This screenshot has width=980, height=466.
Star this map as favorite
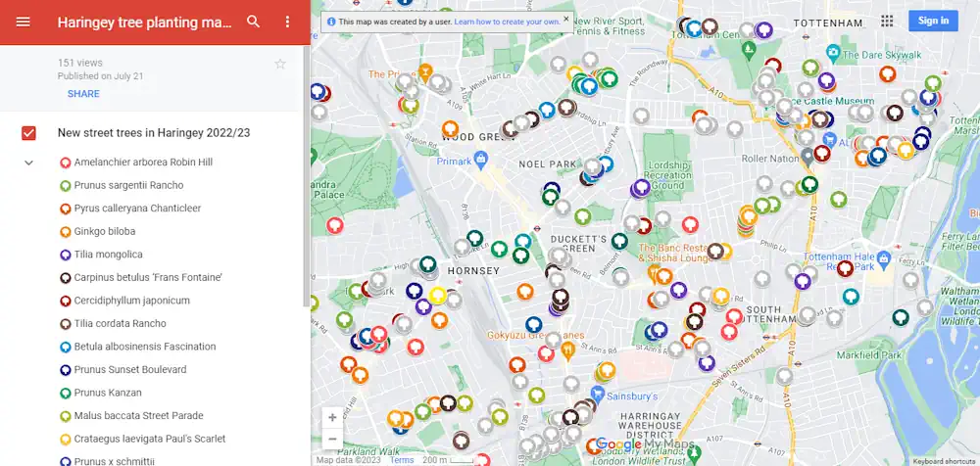click(280, 64)
